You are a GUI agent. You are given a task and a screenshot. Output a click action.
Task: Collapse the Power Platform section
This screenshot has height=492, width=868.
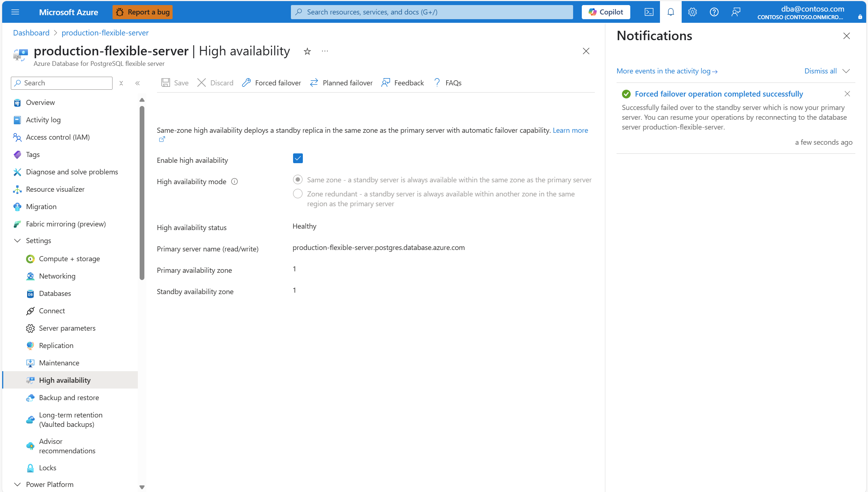pyautogui.click(x=17, y=484)
